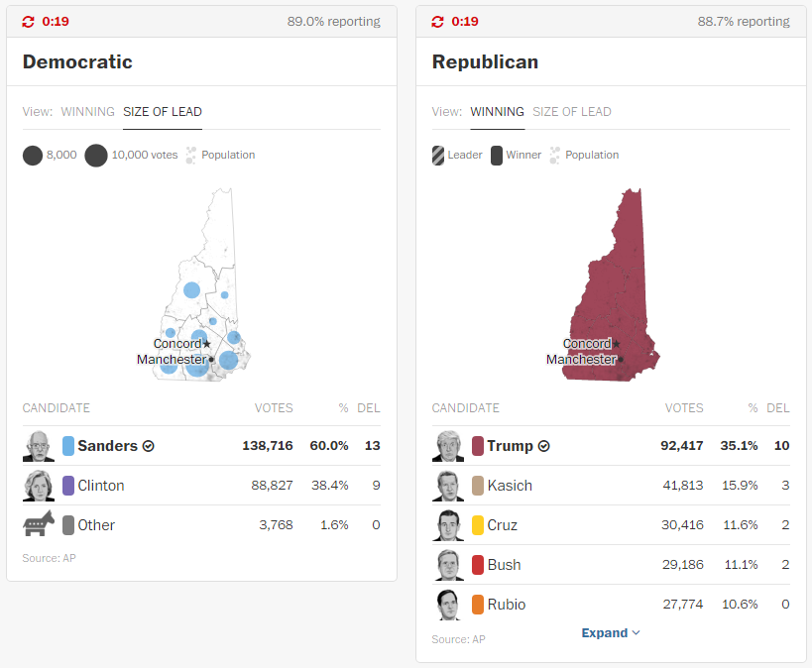Click Sanders's winner checkmark badge
This screenshot has width=812, height=668.
click(x=148, y=446)
